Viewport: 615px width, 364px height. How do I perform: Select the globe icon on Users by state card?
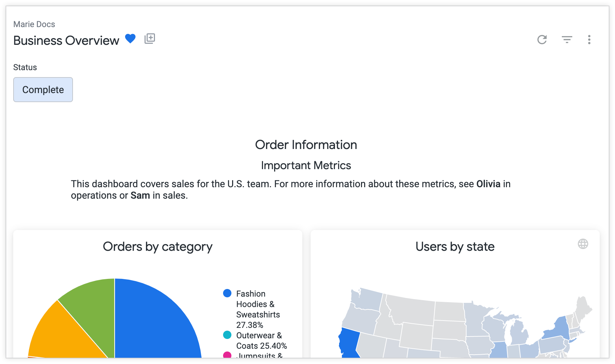tap(583, 244)
